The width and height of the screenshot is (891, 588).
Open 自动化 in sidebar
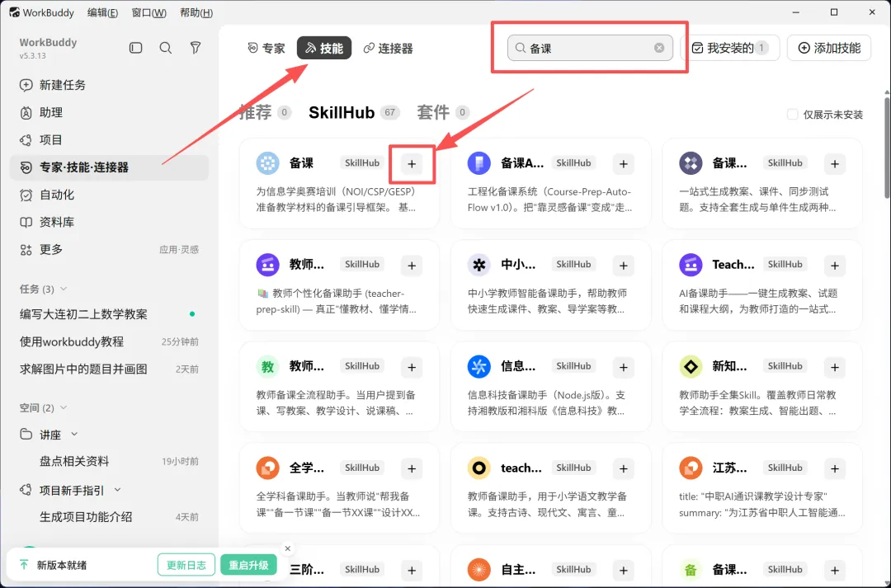coord(109,195)
